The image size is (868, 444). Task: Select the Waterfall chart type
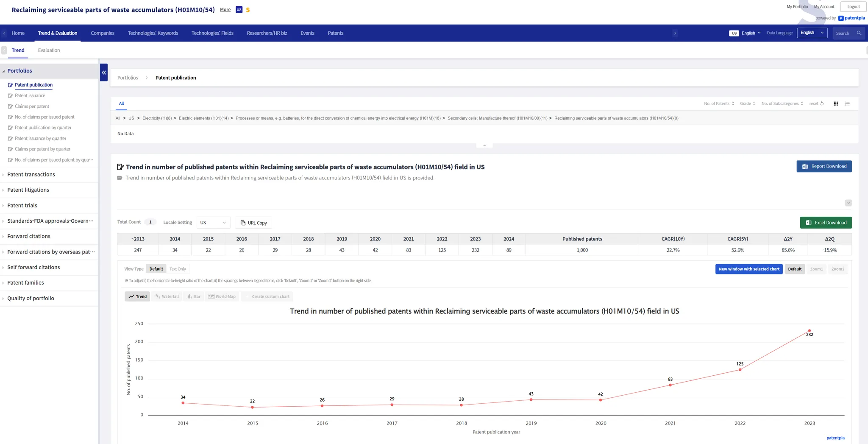(x=167, y=296)
